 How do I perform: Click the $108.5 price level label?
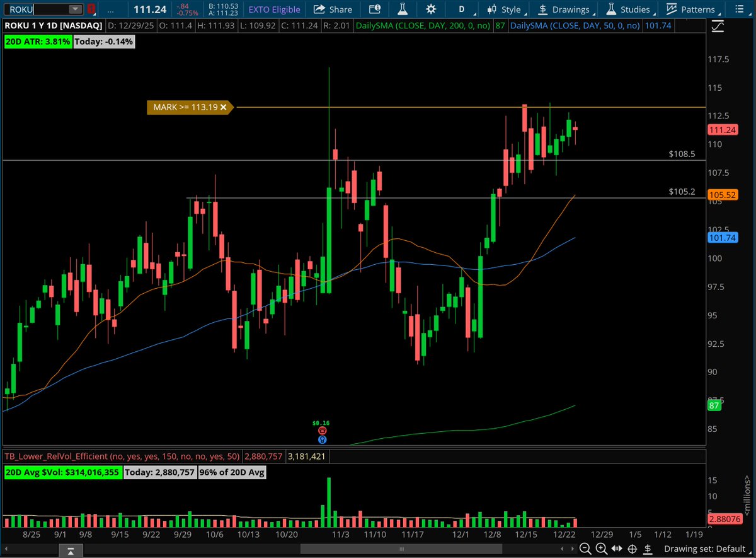pos(682,154)
